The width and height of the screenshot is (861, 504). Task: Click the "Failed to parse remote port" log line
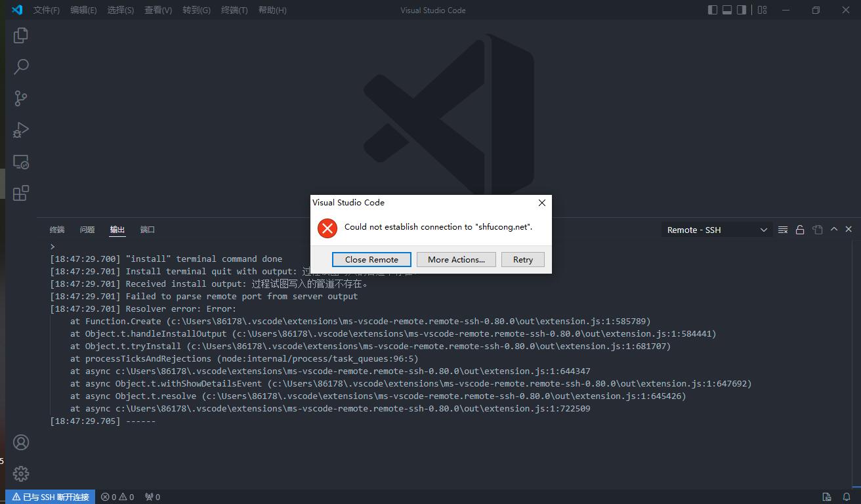click(x=204, y=296)
